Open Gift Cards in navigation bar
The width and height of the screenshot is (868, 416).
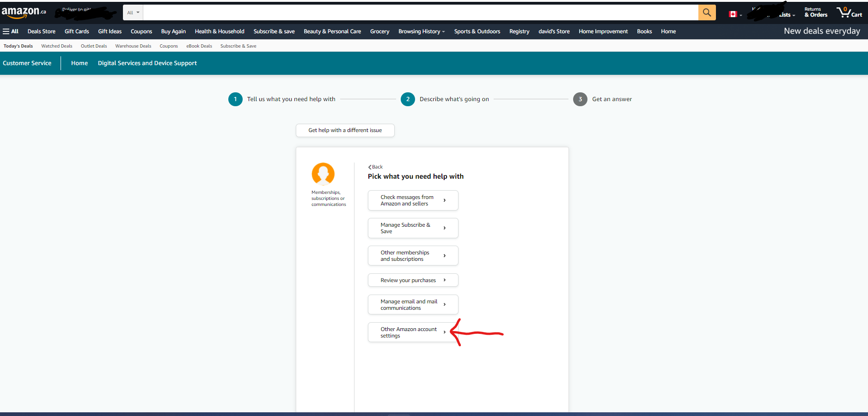pyautogui.click(x=77, y=31)
